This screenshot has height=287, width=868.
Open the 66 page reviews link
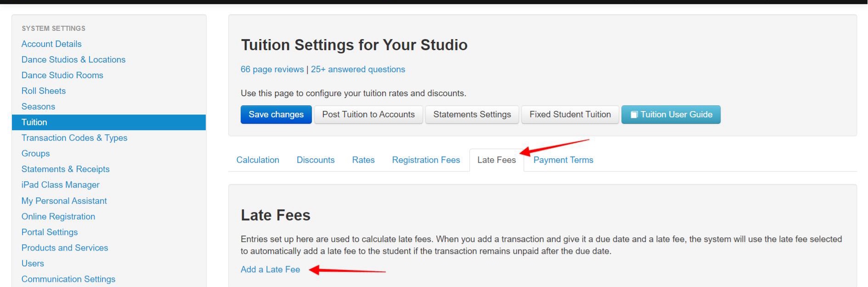tap(272, 69)
